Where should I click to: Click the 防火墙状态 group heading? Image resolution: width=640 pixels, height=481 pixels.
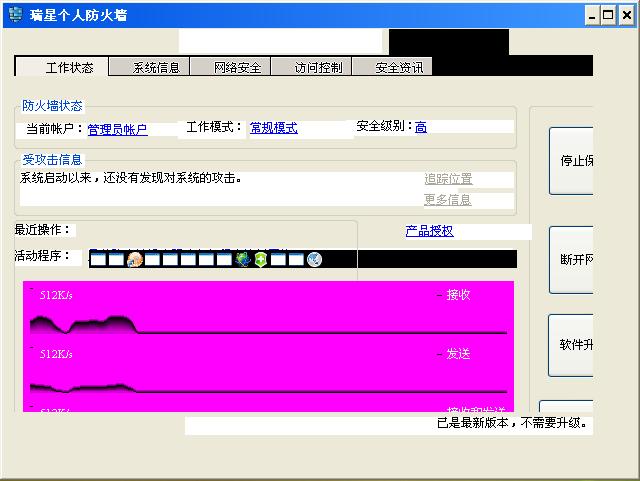point(52,106)
